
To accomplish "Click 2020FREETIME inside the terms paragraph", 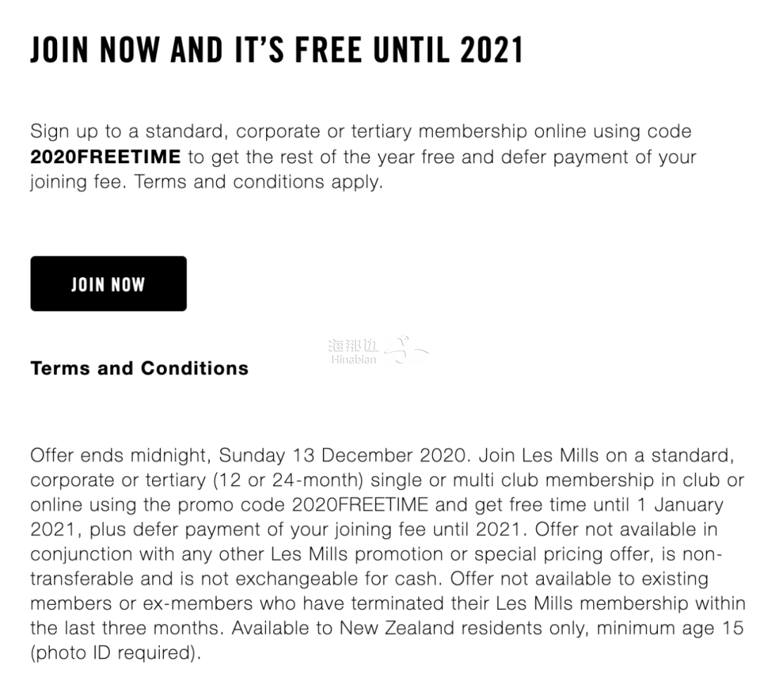I will point(360,505).
